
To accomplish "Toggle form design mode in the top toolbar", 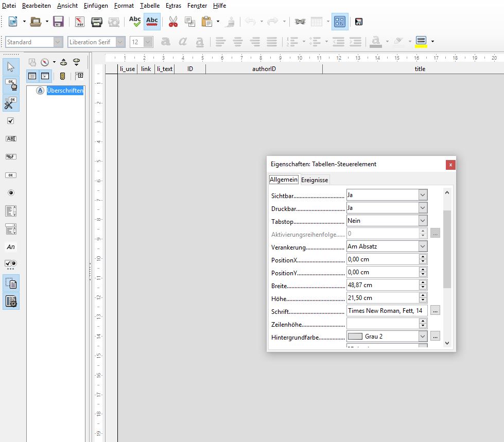I will coord(340,22).
